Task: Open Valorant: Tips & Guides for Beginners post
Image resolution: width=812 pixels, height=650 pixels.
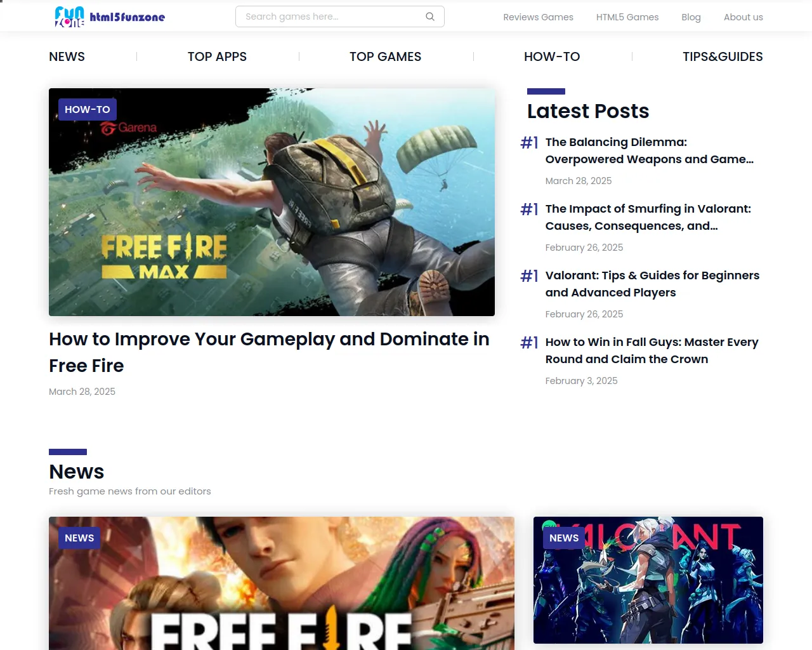Action: 652,284
